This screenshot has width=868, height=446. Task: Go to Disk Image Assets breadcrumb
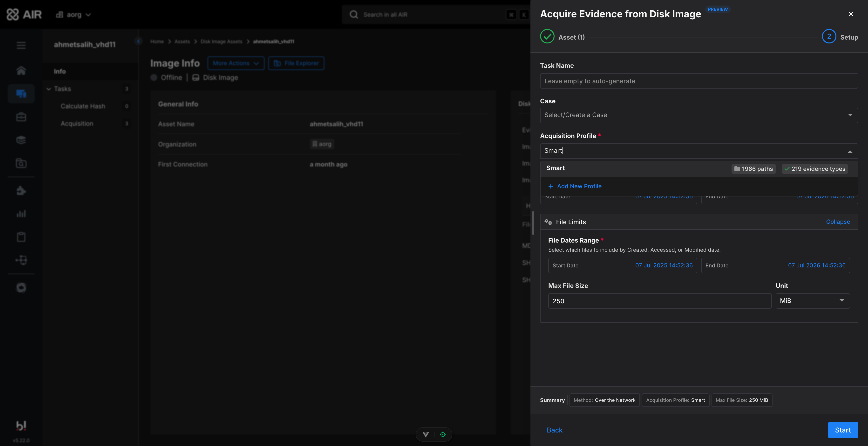tap(221, 42)
